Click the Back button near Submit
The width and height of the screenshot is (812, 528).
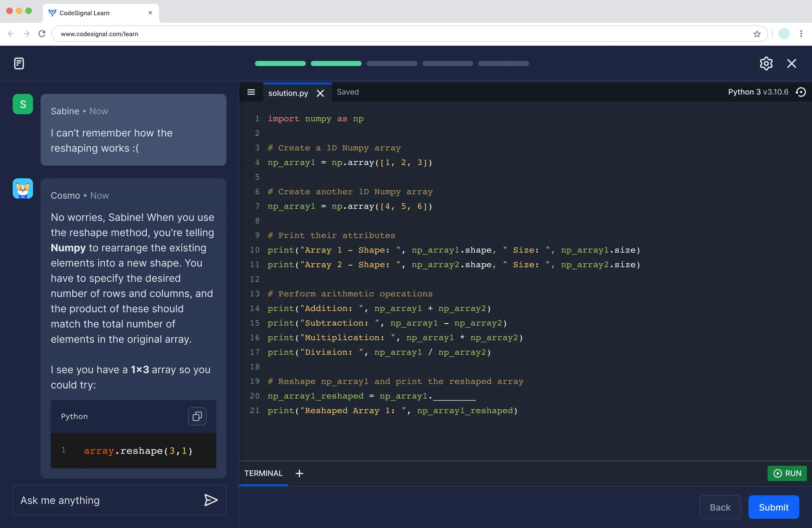click(x=720, y=507)
